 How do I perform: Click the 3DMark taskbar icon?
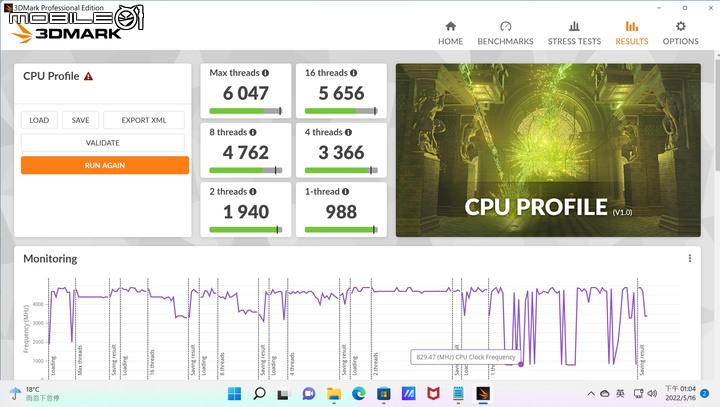(483, 394)
